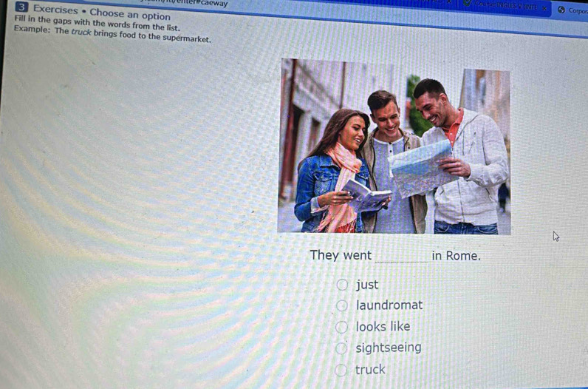This screenshot has width=588, height=389.
Task: Select the 'just' radio button
Action: pyautogui.click(x=342, y=284)
